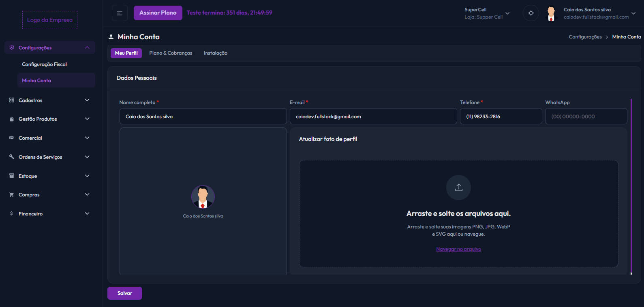Click the Navegar no arquivo link
The height and width of the screenshot is (307, 644).
[458, 249]
